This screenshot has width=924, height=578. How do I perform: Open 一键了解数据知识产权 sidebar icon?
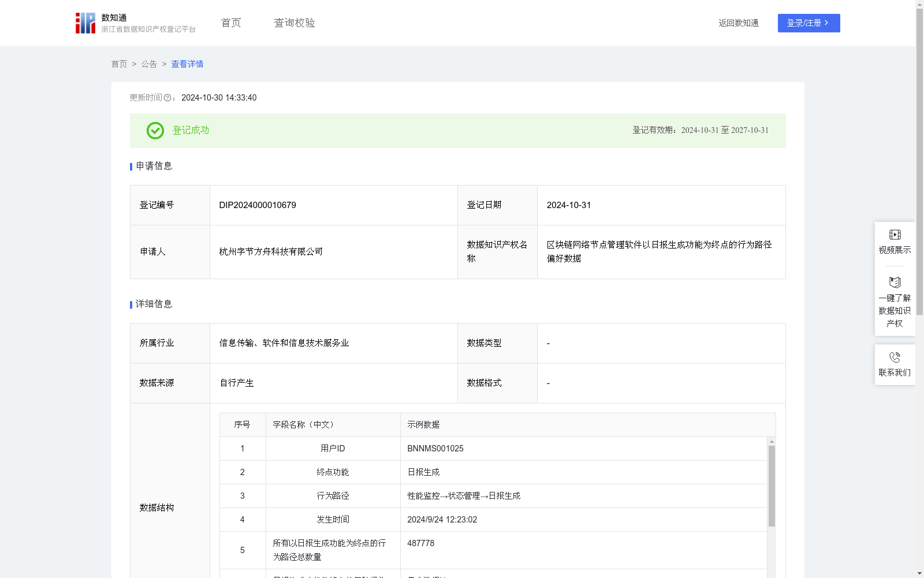895,283
